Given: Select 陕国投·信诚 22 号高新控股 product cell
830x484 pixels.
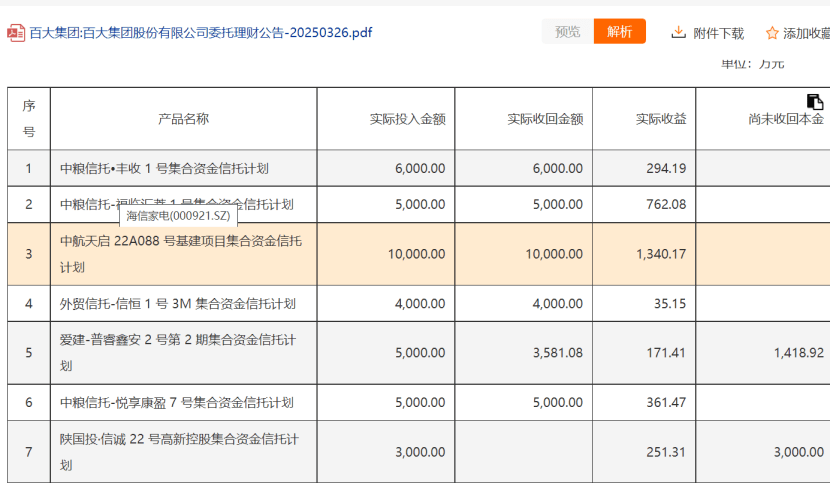Looking at the screenshot, I should 184,452.
